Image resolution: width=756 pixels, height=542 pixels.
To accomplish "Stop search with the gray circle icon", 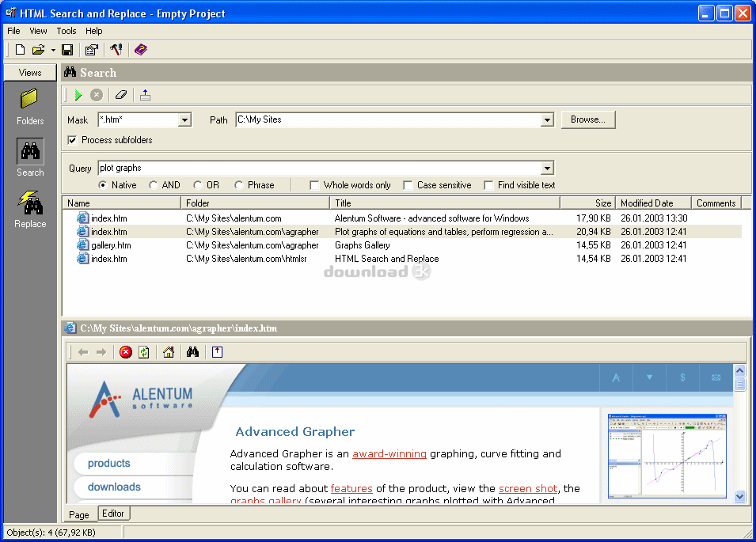I will pyautogui.click(x=97, y=95).
